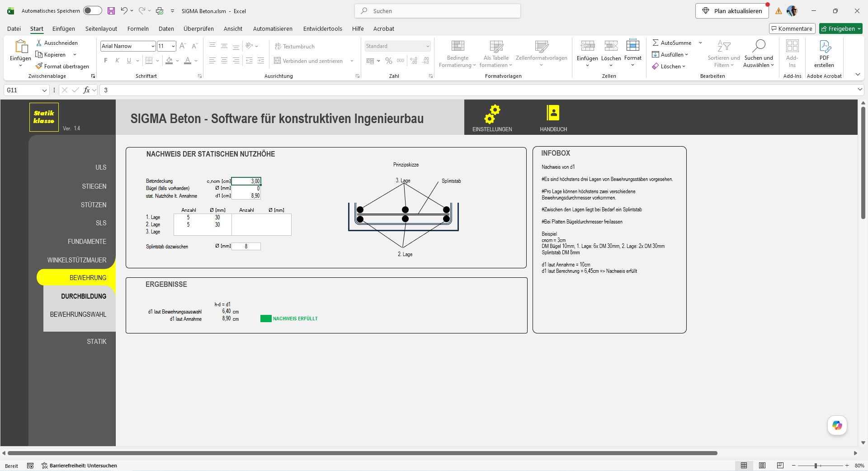
Task: Open the BEWEHRUNGSWAHL subsection
Action: pyautogui.click(x=78, y=314)
